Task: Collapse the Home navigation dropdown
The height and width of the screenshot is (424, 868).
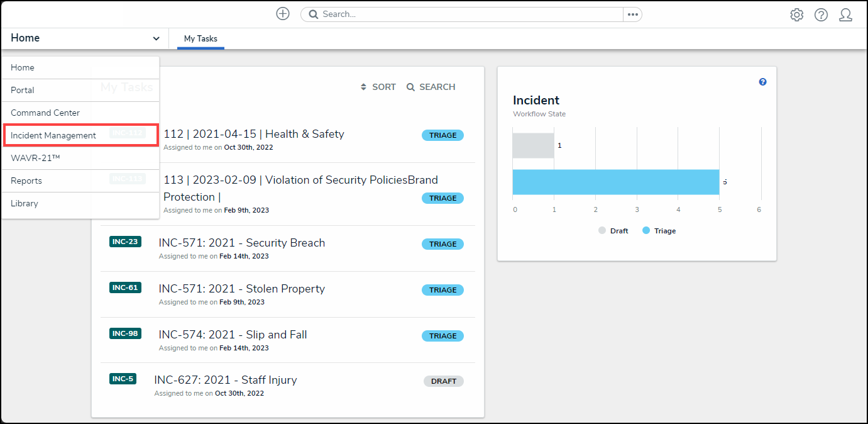Action: [156, 38]
